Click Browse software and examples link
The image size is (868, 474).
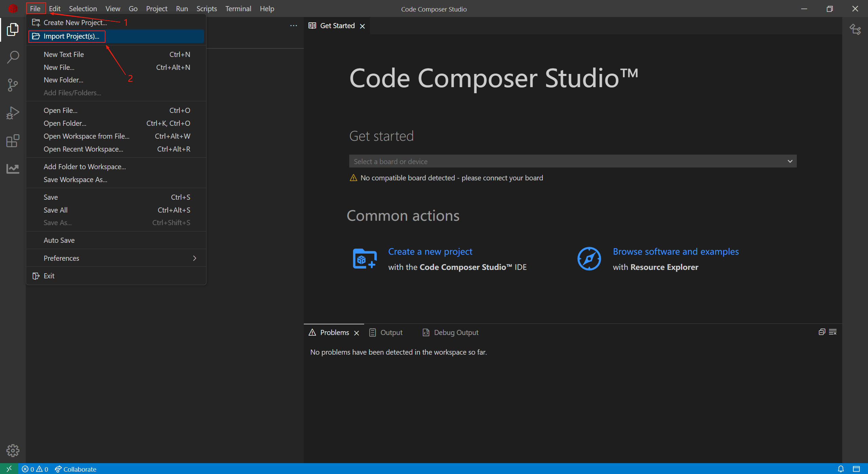point(676,252)
